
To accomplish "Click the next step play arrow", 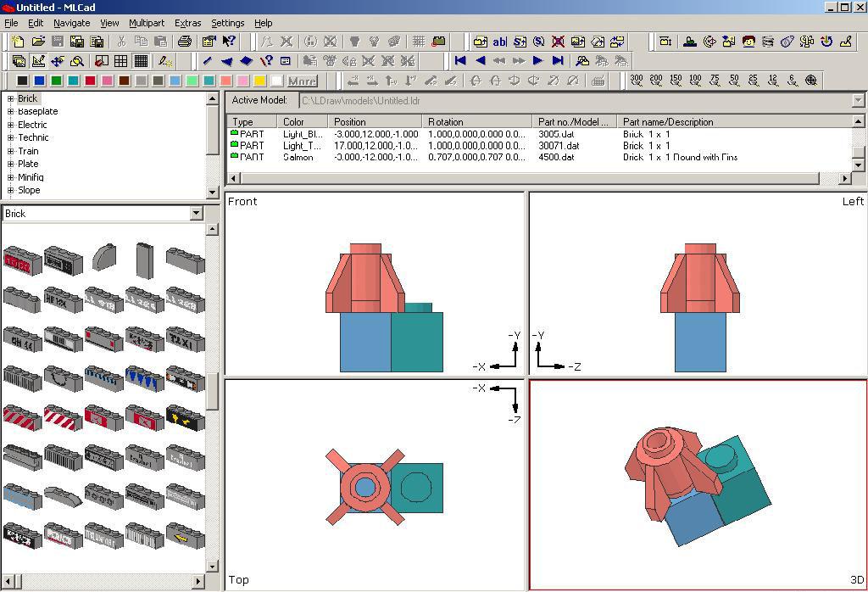I will [537, 61].
